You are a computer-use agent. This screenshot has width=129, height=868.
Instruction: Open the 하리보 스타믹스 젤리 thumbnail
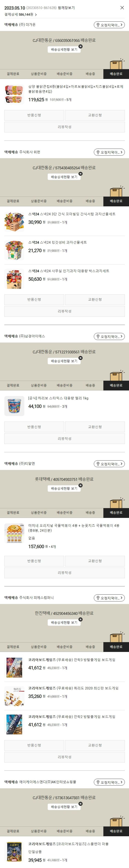[x=14, y=406]
